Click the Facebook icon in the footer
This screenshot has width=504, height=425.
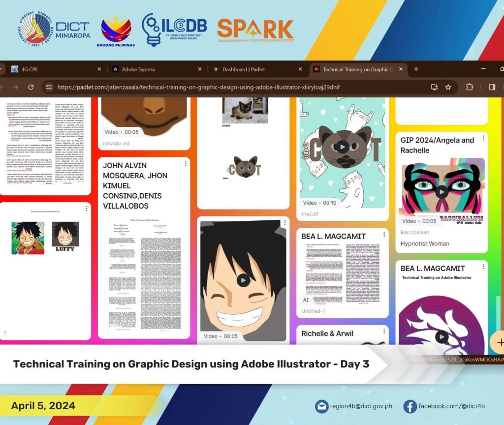click(x=409, y=406)
